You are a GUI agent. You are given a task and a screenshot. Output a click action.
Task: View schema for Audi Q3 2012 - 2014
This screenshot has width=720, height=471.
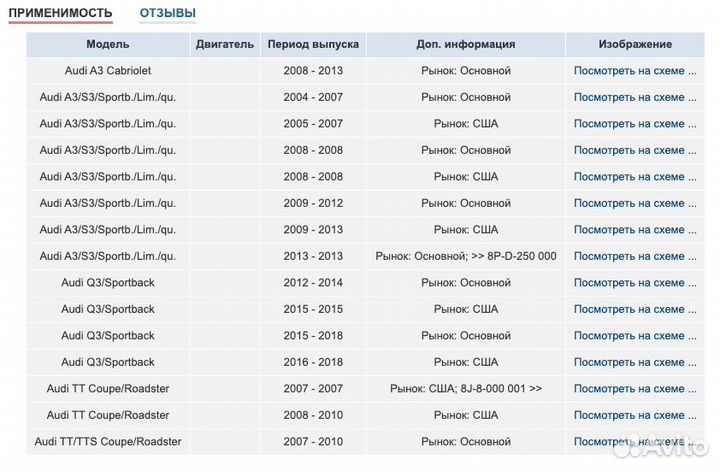pos(635,283)
